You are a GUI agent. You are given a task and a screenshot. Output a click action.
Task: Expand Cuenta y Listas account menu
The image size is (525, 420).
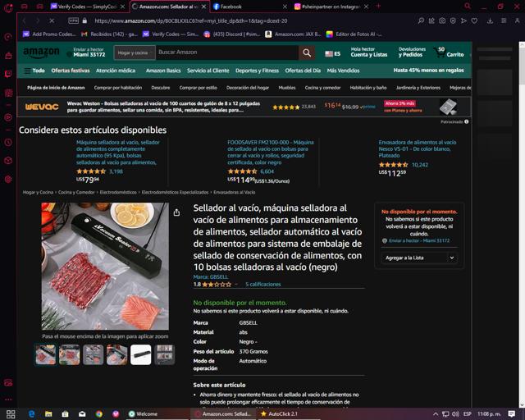click(369, 52)
